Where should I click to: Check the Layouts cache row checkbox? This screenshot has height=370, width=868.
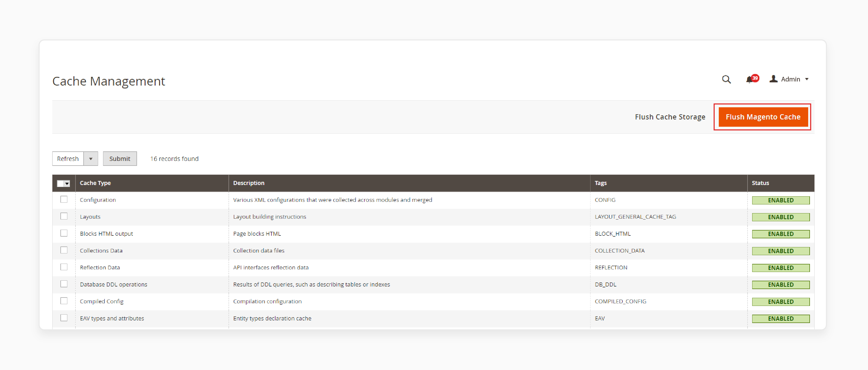click(64, 216)
